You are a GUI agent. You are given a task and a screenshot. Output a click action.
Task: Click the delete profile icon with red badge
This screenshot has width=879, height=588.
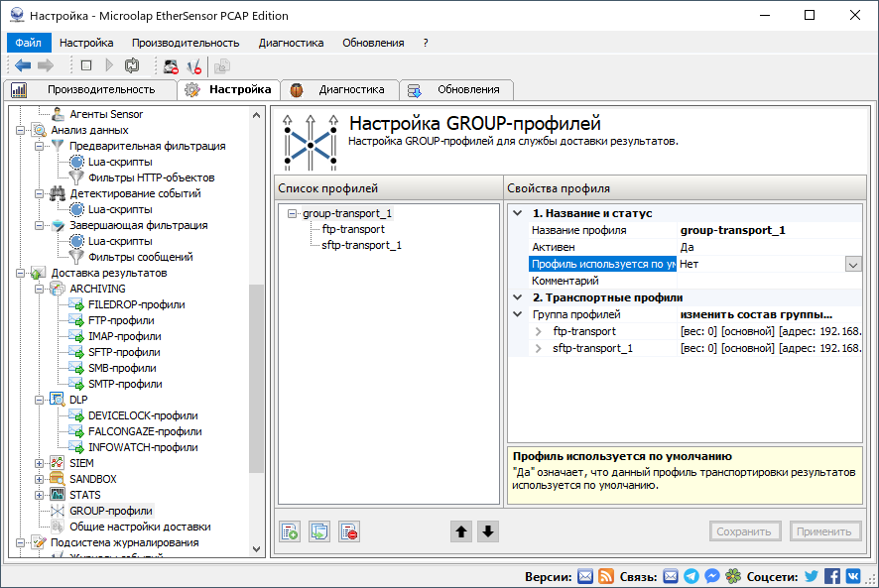(348, 530)
